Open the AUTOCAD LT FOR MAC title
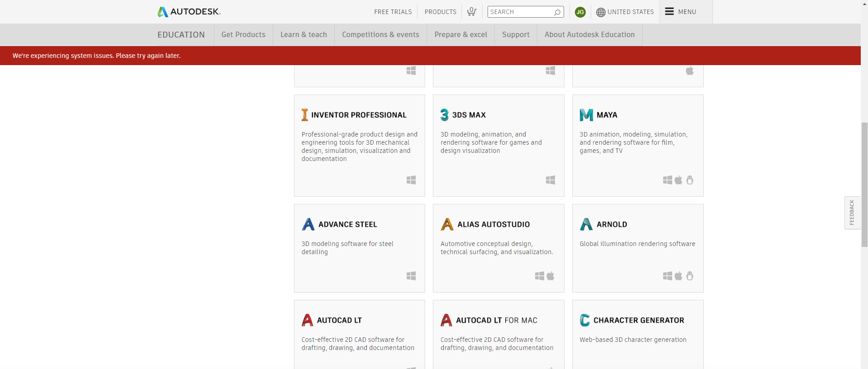868x369 pixels. (x=497, y=320)
